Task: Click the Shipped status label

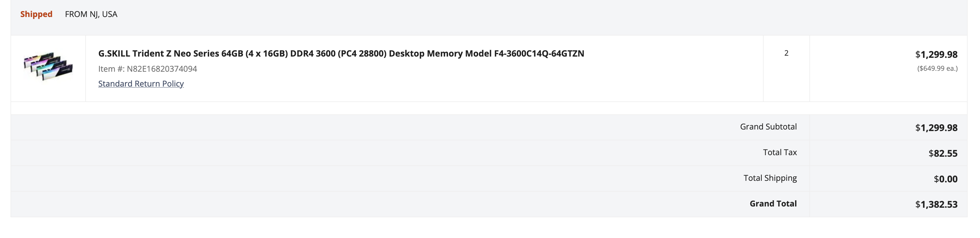Action: point(36,14)
